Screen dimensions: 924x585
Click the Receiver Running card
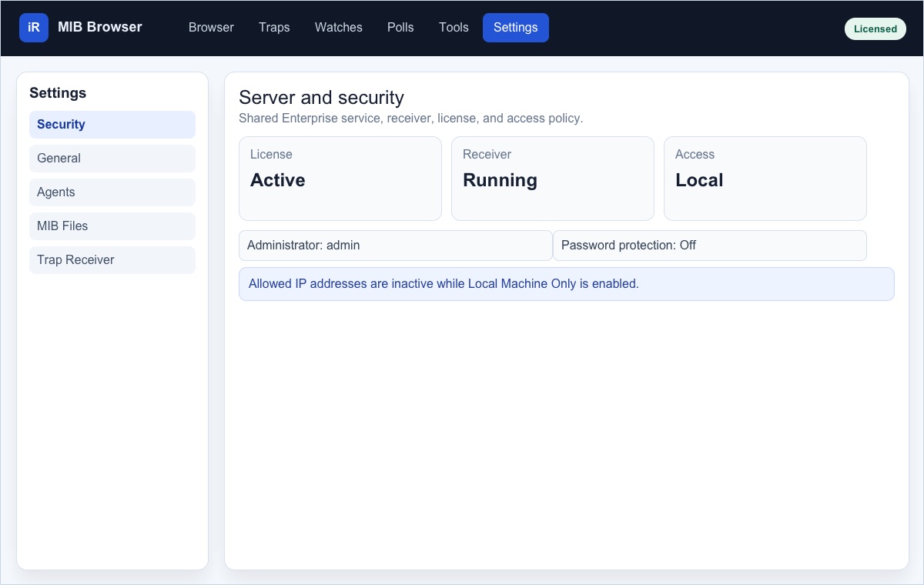pos(553,179)
